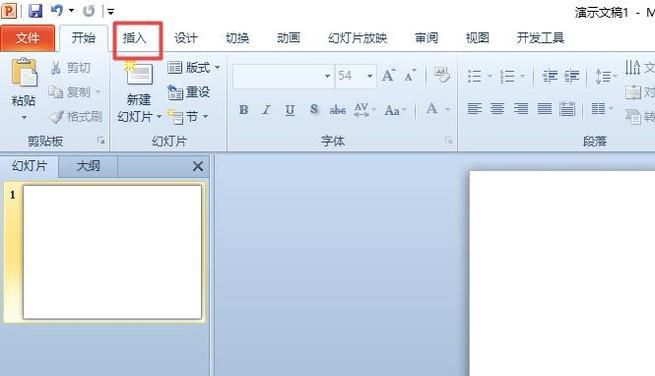Open the line spacing menu
Image resolution: width=655 pixels, height=376 pixels.
click(x=605, y=76)
